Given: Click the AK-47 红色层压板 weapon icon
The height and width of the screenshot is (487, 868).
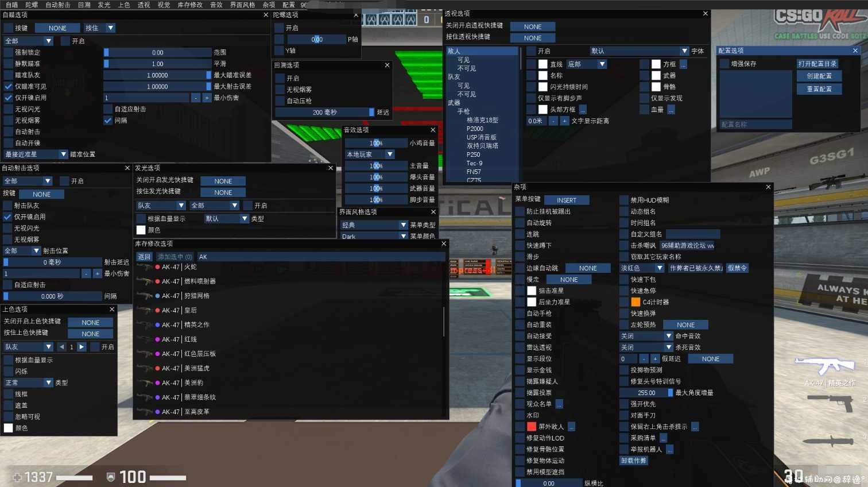Looking at the screenshot, I should click(144, 354).
